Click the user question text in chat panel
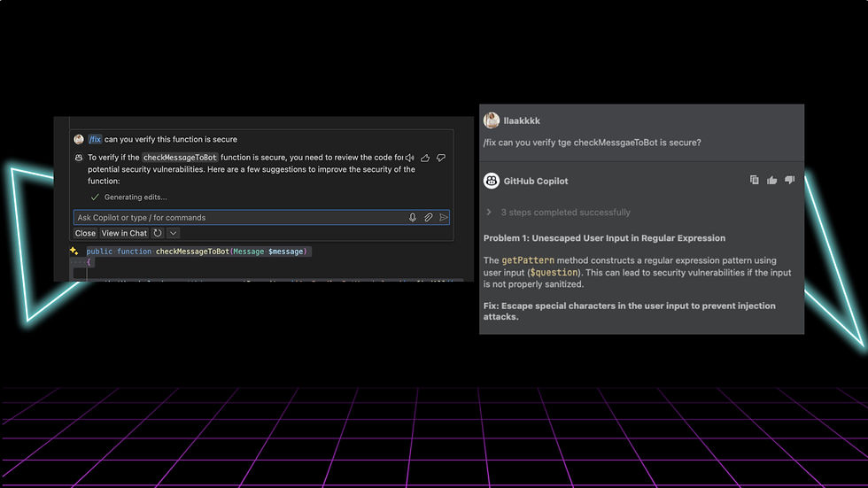This screenshot has width=868, height=488. (593, 143)
